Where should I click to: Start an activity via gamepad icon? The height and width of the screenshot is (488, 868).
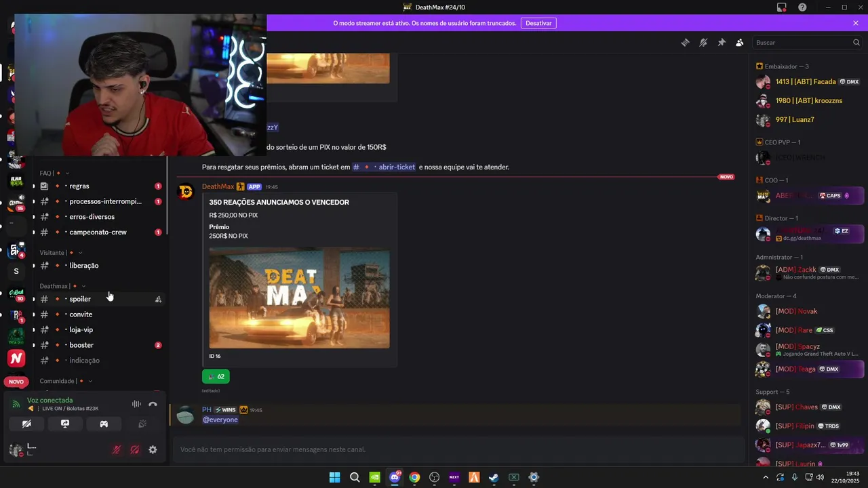[x=104, y=424]
